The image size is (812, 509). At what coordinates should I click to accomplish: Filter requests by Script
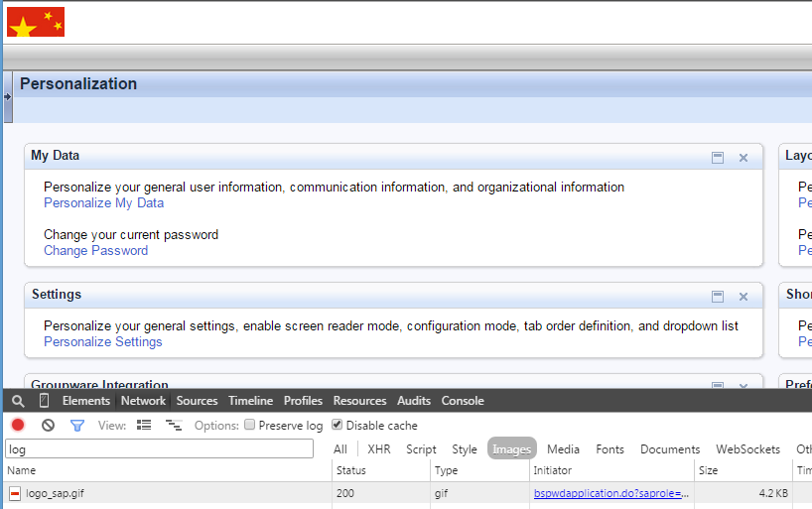(x=421, y=449)
